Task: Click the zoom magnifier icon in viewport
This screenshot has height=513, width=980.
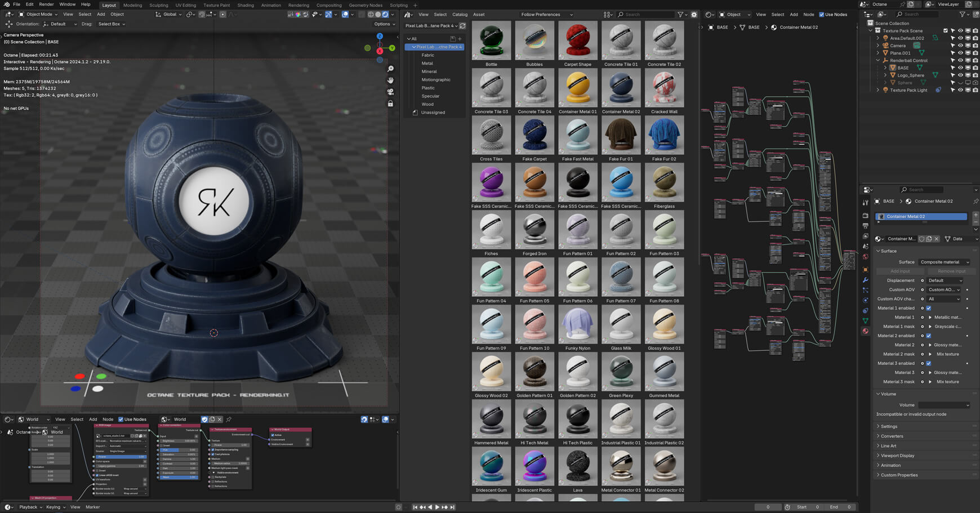Action: tap(390, 69)
